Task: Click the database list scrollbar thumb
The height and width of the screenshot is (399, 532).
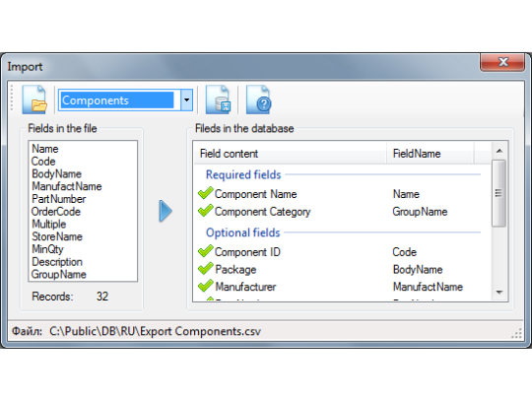Action: point(499,193)
